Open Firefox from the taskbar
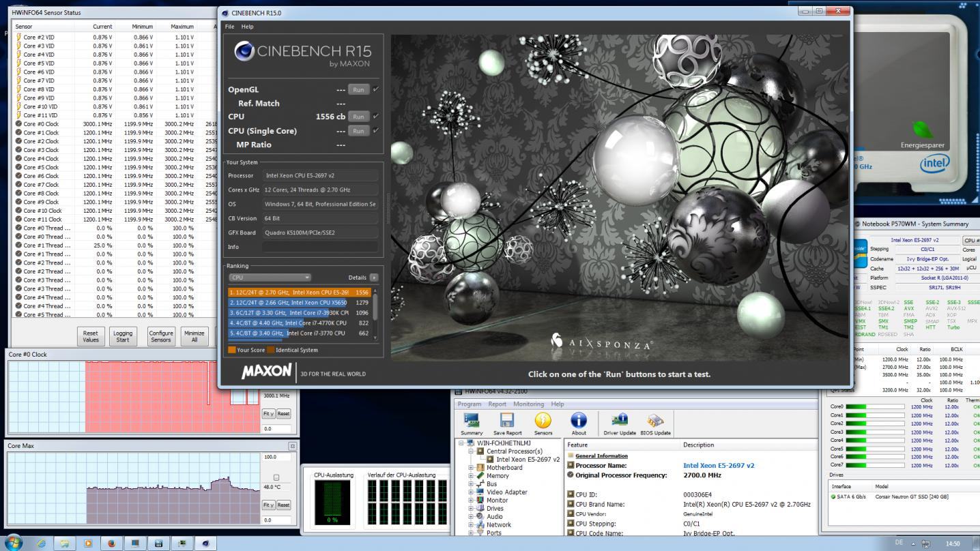The width and height of the screenshot is (980, 551). 111,543
